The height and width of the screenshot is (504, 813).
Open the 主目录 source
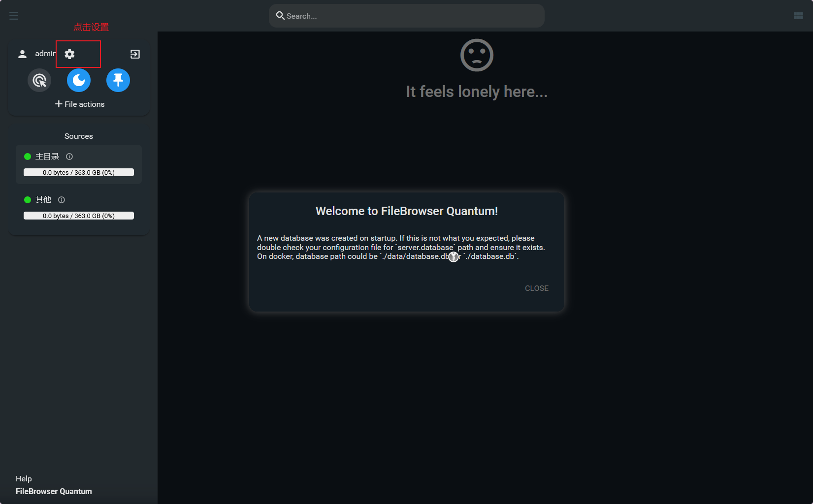(47, 157)
